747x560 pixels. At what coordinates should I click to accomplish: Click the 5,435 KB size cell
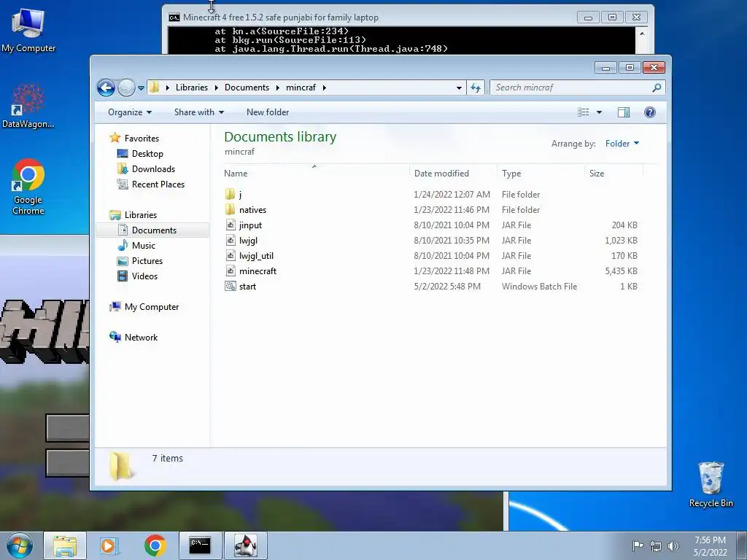[x=621, y=271]
